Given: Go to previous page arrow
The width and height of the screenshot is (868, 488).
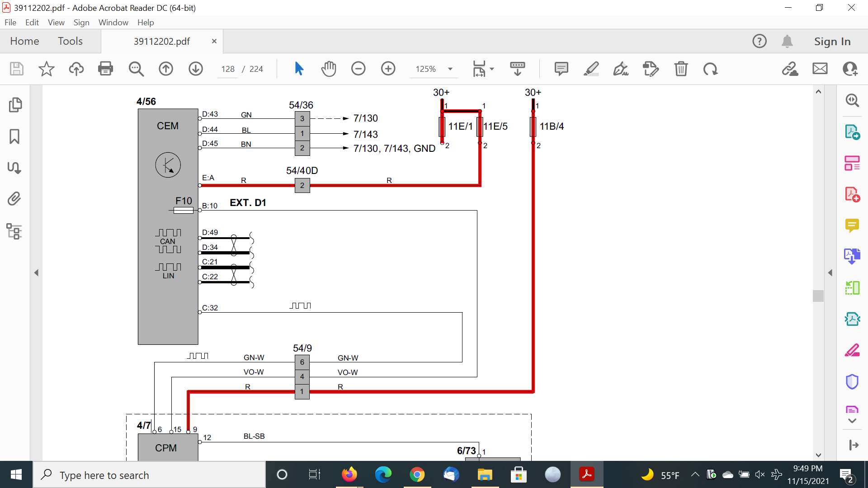Looking at the screenshot, I should pyautogui.click(x=166, y=69).
